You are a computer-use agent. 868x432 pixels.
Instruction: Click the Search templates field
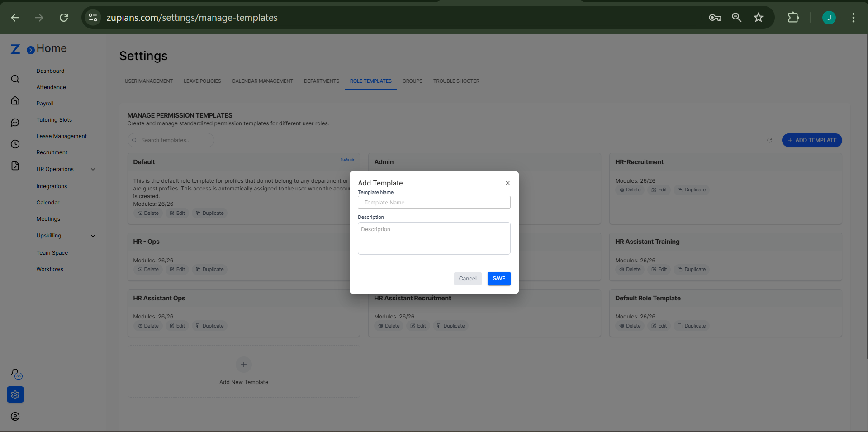(171, 140)
